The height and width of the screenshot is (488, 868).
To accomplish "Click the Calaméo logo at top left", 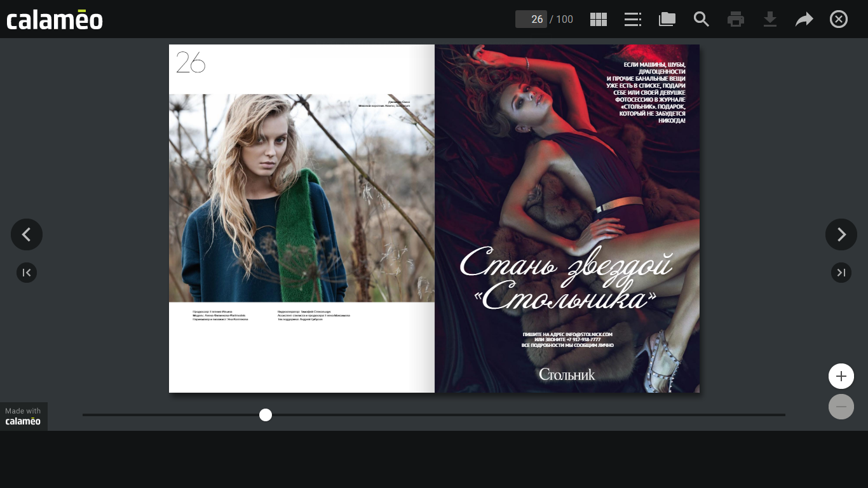I will [x=55, y=19].
